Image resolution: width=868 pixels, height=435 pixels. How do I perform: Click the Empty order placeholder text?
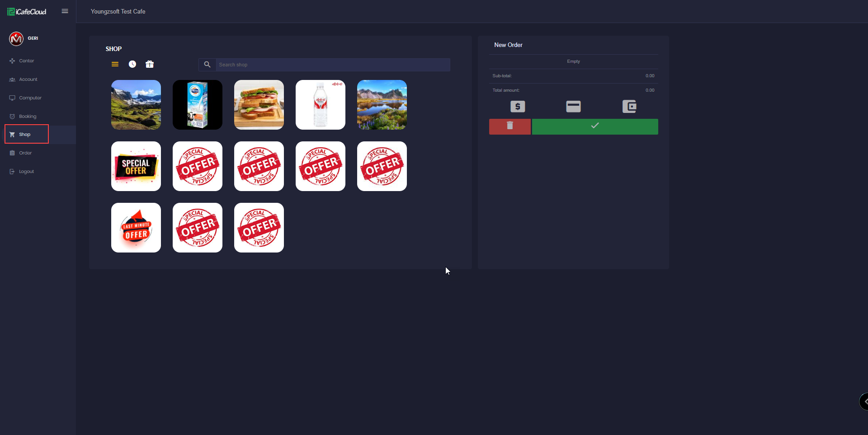(x=573, y=61)
